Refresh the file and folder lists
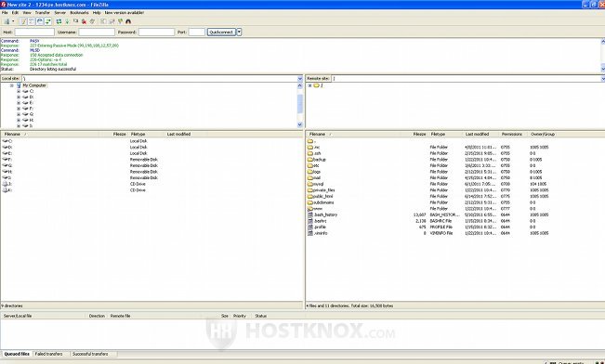Viewport: 605px width, 364px height. pos(59,21)
